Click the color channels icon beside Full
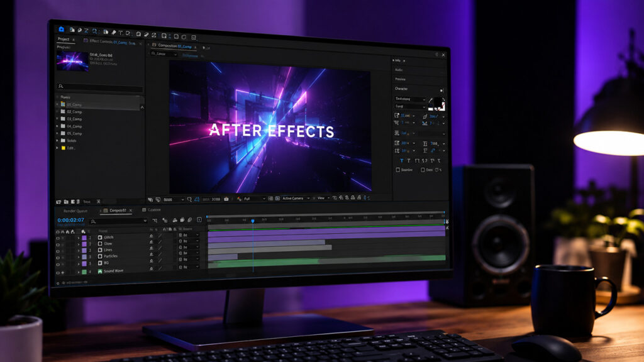 [x=239, y=199]
